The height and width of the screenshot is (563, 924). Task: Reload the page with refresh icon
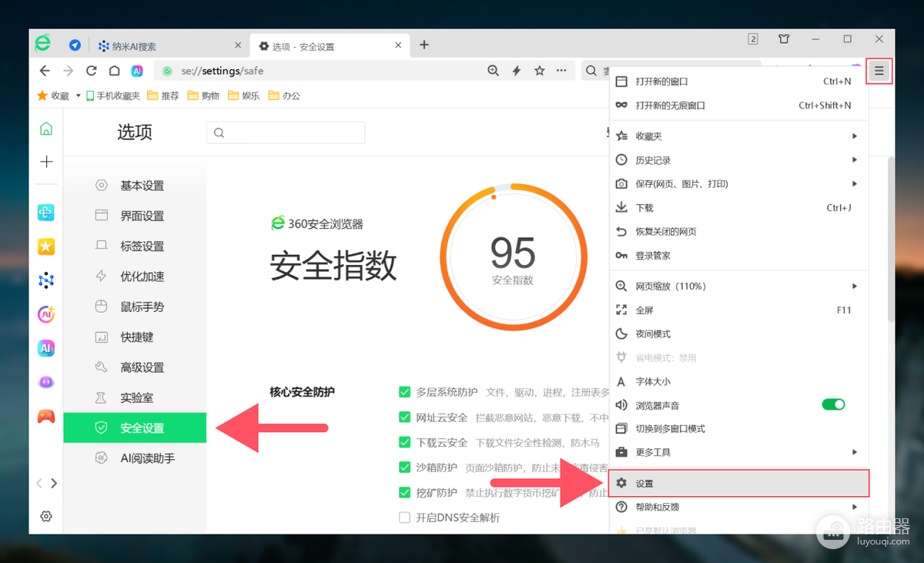(92, 71)
